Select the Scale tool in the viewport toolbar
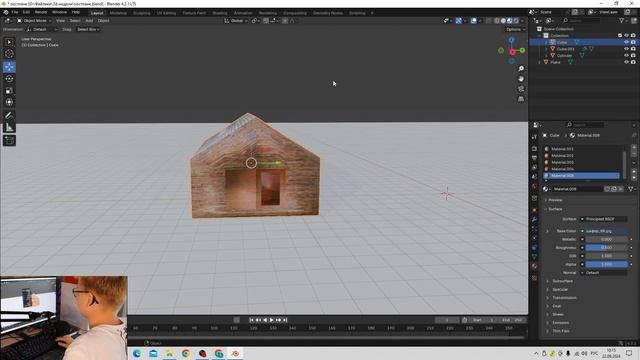 (9, 91)
